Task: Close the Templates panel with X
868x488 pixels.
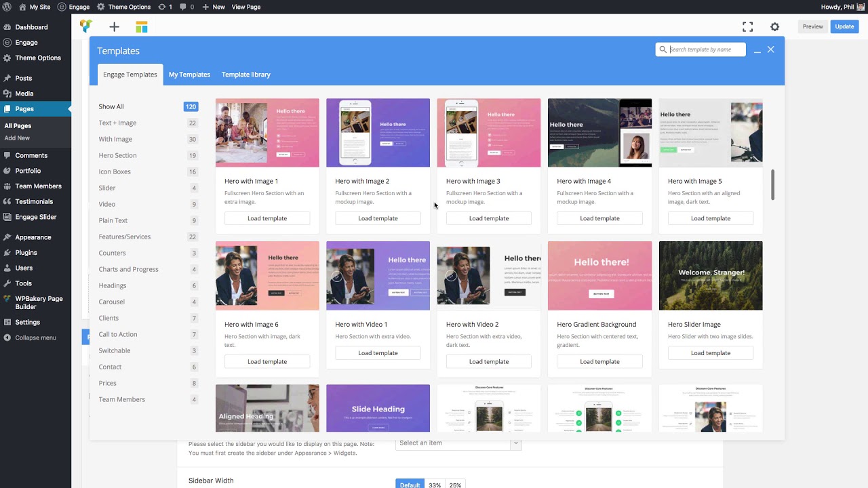Action: pyautogui.click(x=770, y=49)
